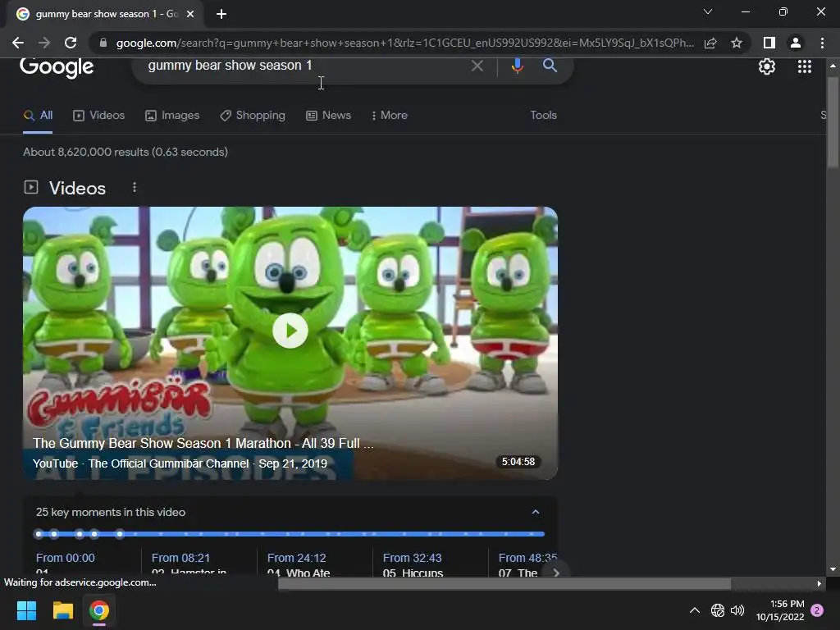Click the Chrome taskbar icon

99,610
